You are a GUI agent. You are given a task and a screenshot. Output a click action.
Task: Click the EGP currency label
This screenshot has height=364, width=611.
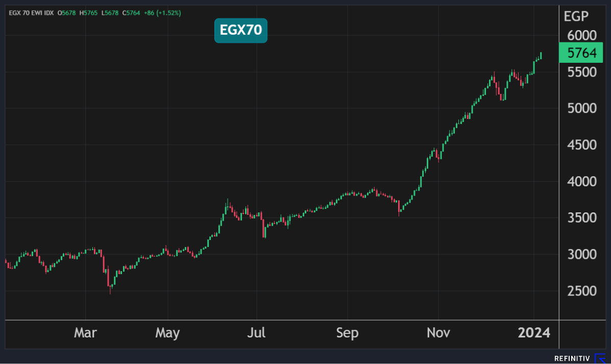pyautogui.click(x=576, y=16)
